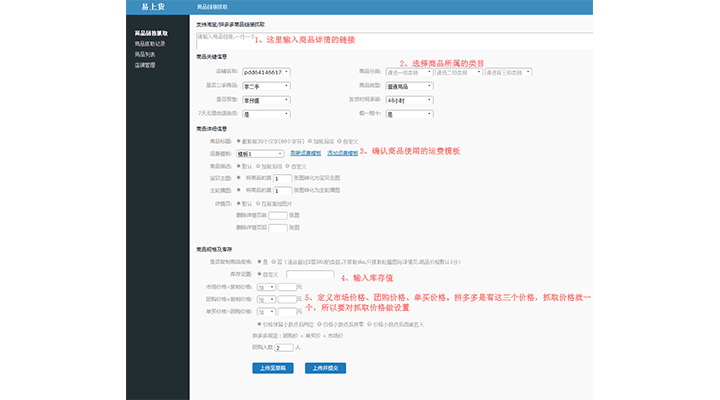The image size is (720, 400).
Task: Select 自定义 for 商品标题
Action: pos(339,141)
